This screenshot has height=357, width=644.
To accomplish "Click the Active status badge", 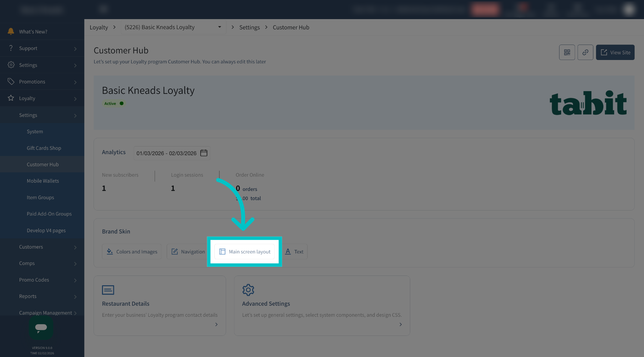I will coord(114,104).
